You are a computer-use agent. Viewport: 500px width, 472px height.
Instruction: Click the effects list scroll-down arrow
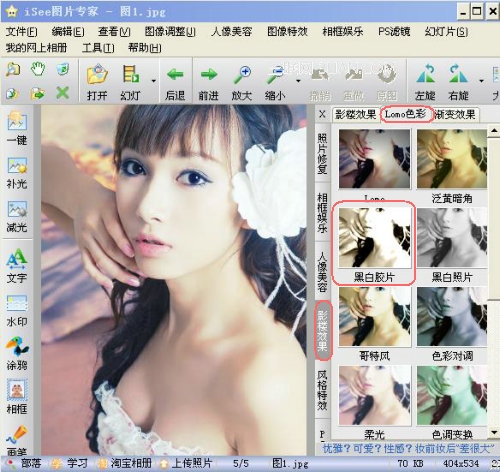(x=494, y=433)
